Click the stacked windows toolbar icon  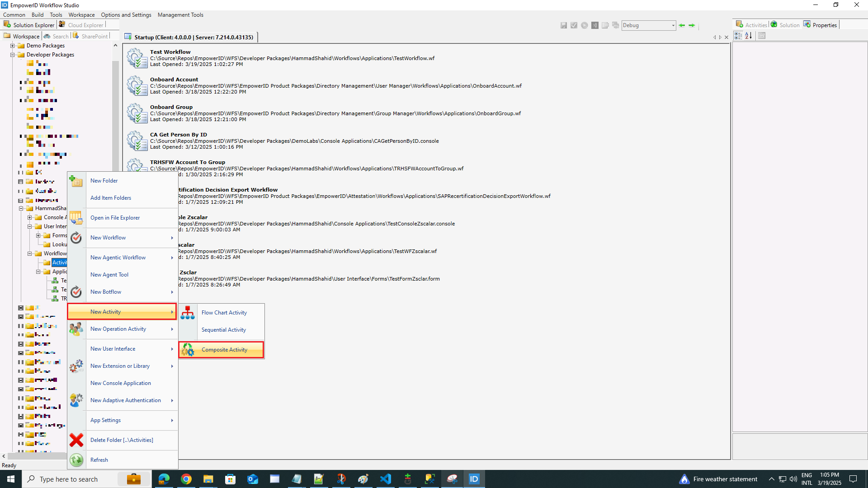(x=615, y=25)
